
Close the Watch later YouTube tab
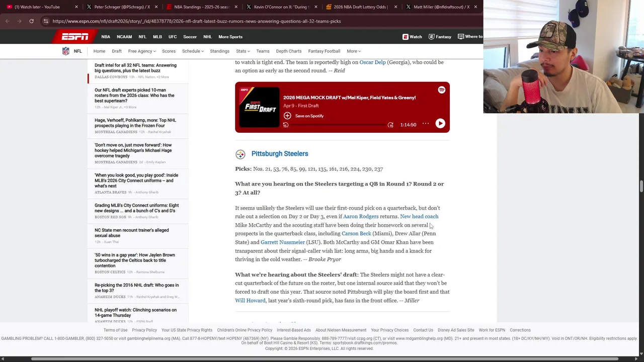[x=76, y=7]
